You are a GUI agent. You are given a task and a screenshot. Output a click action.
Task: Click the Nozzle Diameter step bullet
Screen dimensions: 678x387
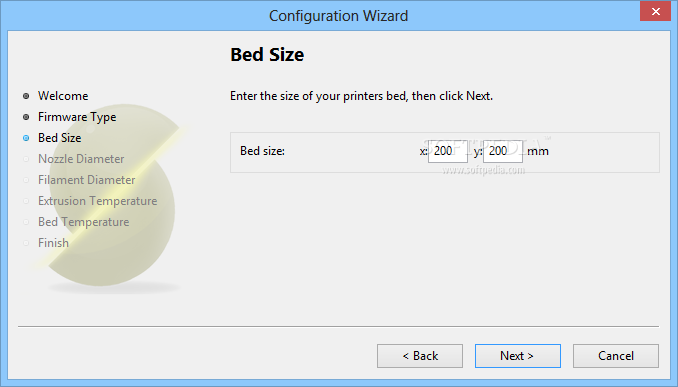click(x=26, y=159)
